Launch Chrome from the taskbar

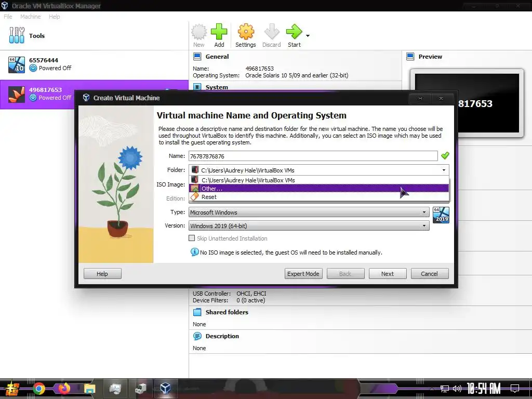38,389
